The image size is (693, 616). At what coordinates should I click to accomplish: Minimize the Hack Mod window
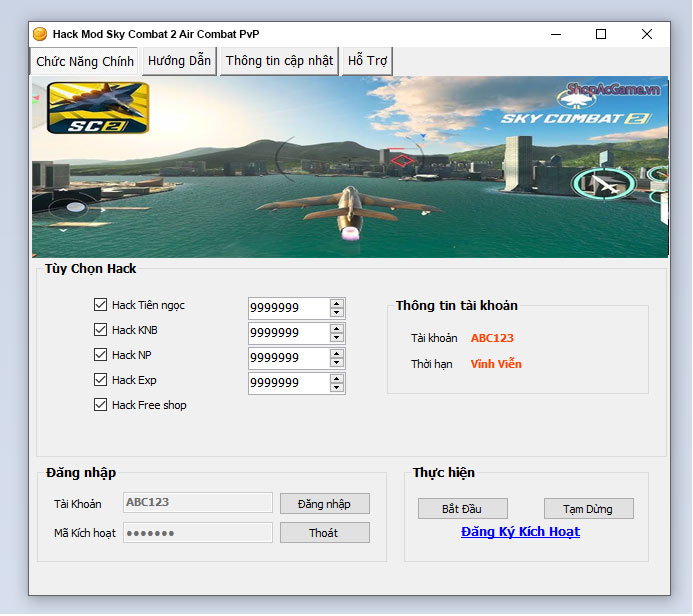coord(556,34)
